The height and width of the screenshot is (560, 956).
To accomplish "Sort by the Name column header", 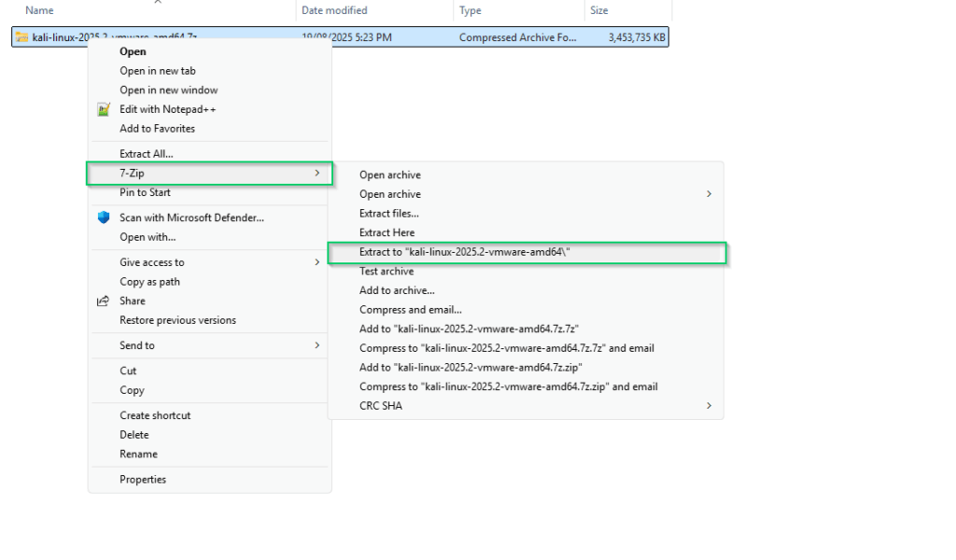I will [39, 10].
